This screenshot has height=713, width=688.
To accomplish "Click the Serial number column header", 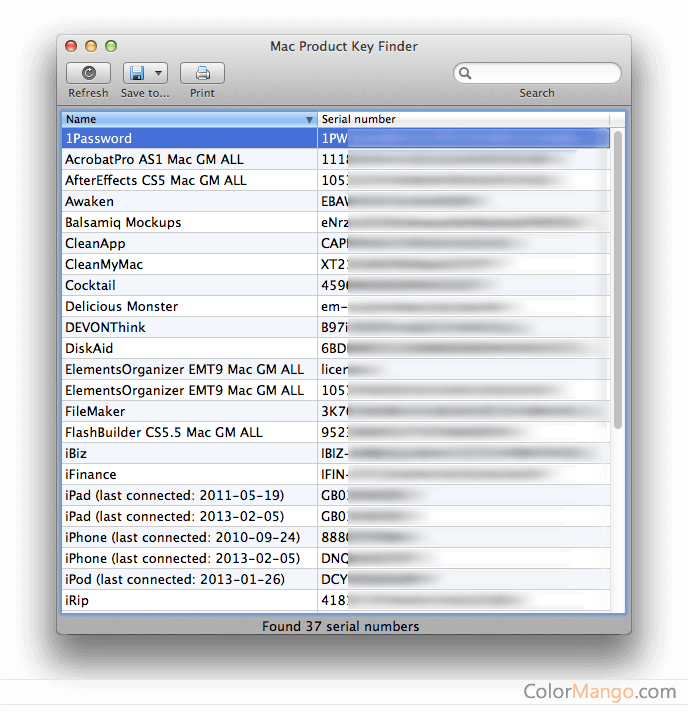I will click(x=465, y=119).
